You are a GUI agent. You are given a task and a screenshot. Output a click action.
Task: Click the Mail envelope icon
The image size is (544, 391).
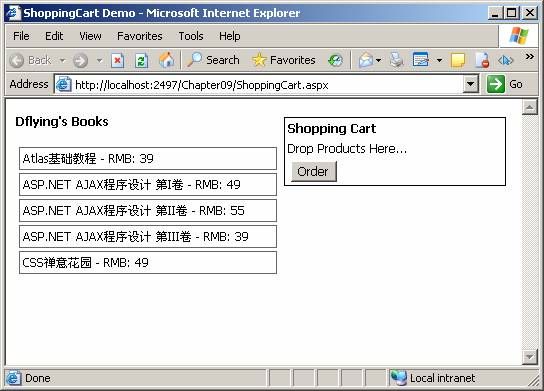click(x=366, y=60)
